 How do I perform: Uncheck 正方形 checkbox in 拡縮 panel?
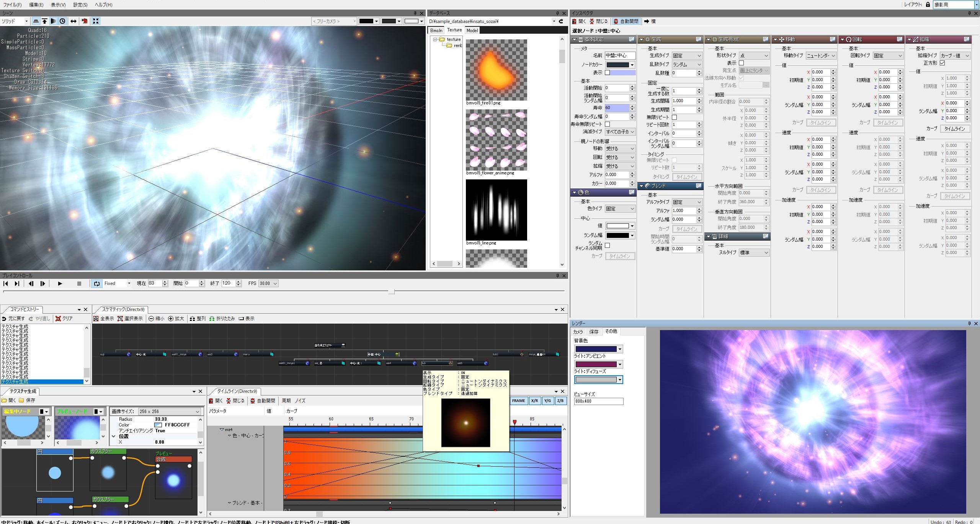coord(942,63)
